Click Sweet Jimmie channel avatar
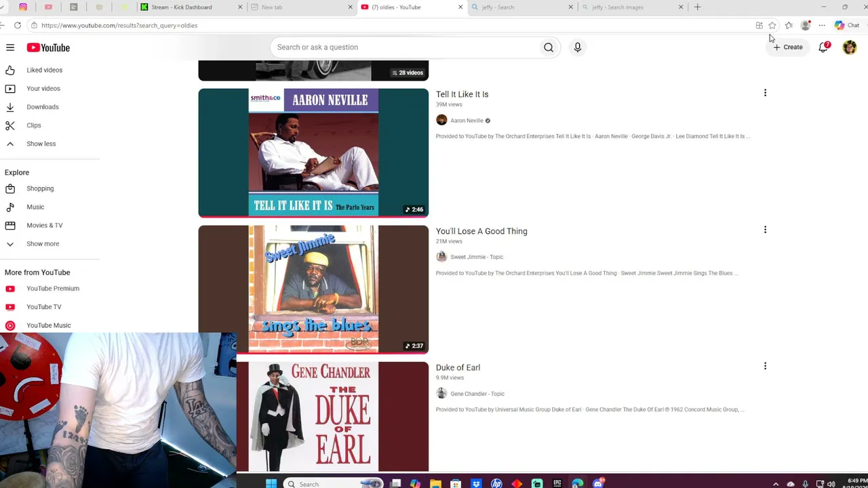This screenshot has width=868, height=488. pyautogui.click(x=441, y=257)
